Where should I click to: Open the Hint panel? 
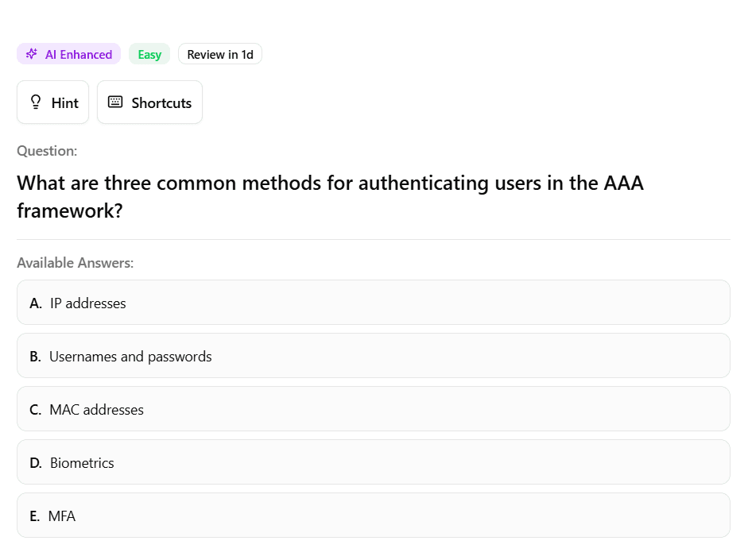(x=52, y=102)
